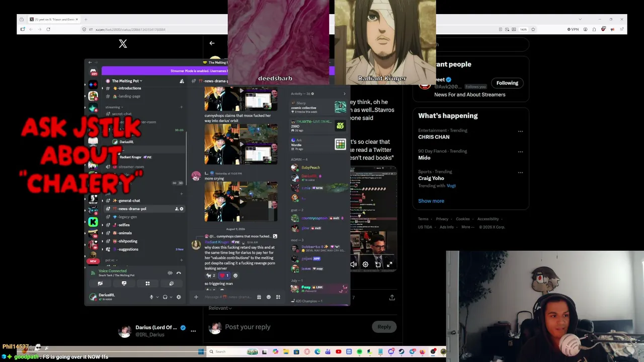
Task: Open the Discord gift icon in message bar
Action: (x=259, y=297)
